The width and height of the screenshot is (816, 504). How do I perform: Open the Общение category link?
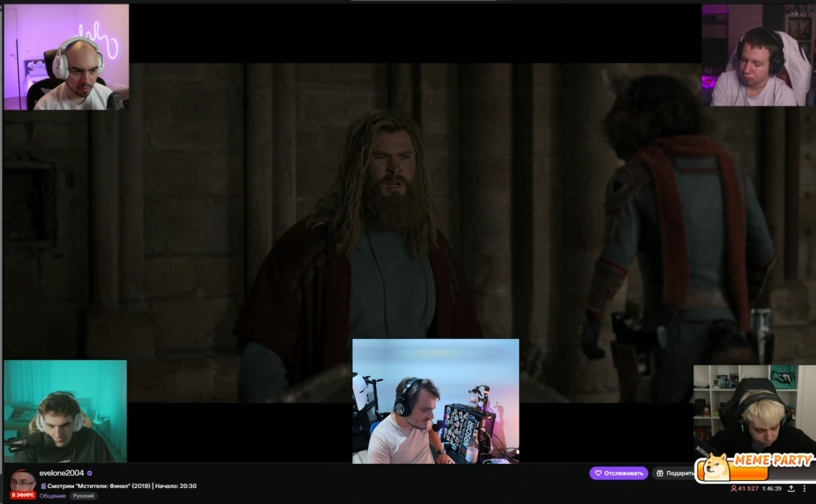[x=53, y=496]
